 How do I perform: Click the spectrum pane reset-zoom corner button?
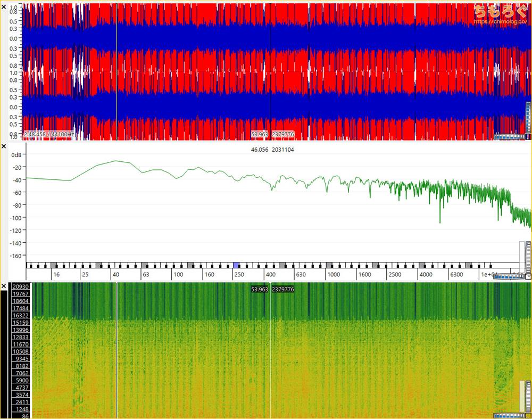tap(528, 277)
